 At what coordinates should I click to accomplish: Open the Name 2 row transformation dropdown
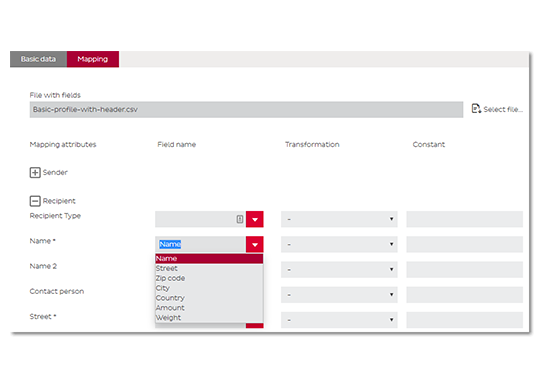339,270
